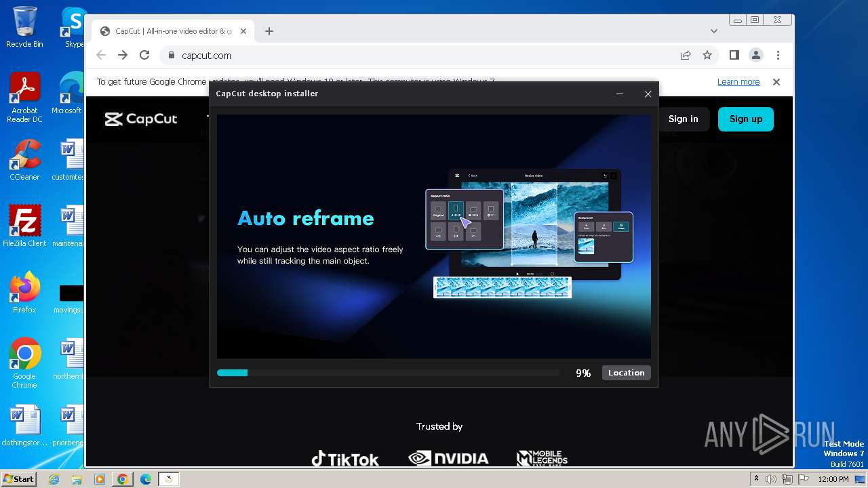Click the NVIDIA logo under Trusted by
Image resolution: width=868 pixels, height=488 pixels.
pyautogui.click(x=448, y=459)
